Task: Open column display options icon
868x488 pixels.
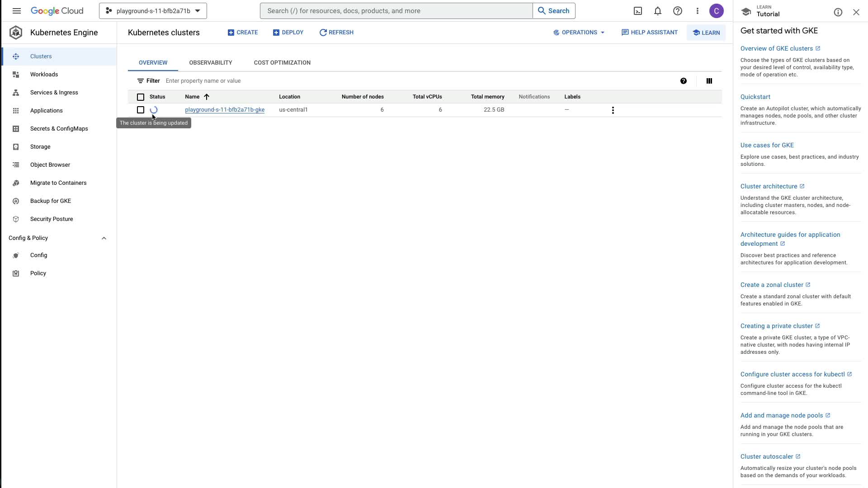Action: click(x=709, y=81)
